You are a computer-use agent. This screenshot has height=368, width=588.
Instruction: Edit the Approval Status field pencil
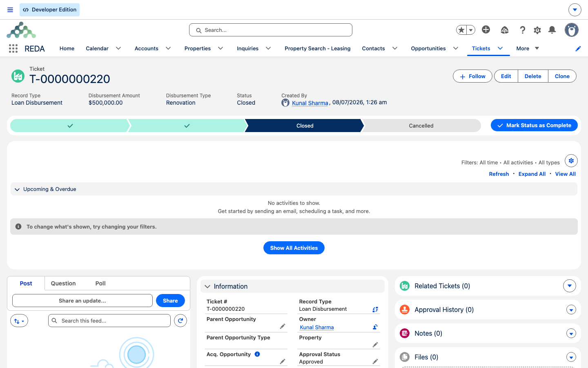pyautogui.click(x=375, y=361)
